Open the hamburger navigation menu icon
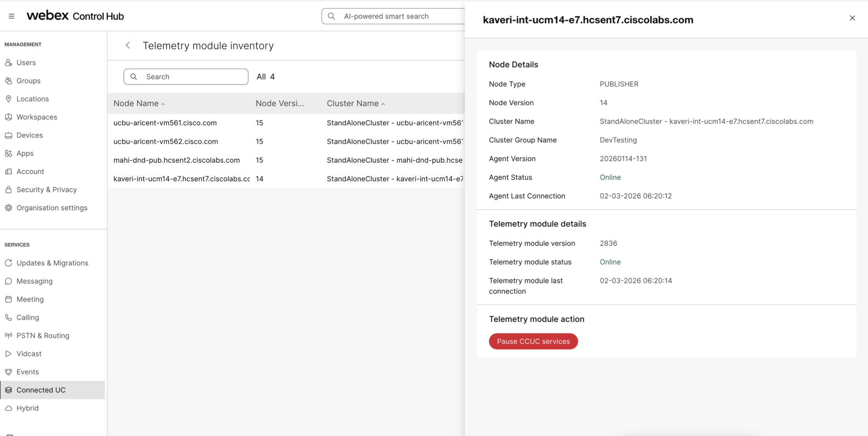 click(12, 16)
